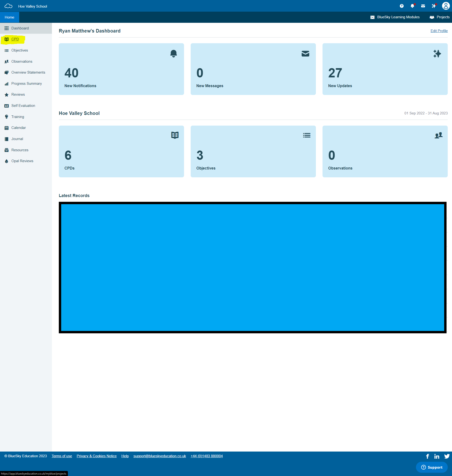Click the BlueSky cloud logo icon

(x=9, y=6)
